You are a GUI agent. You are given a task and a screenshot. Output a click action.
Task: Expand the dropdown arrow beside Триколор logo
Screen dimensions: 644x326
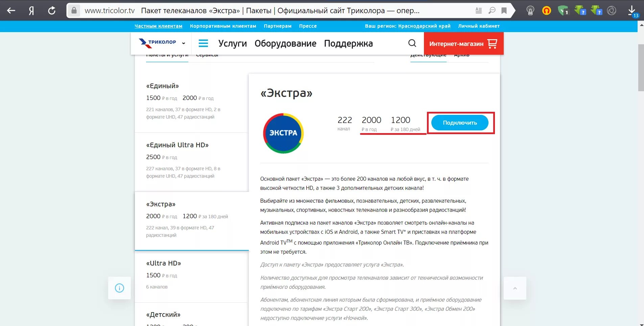click(x=184, y=43)
